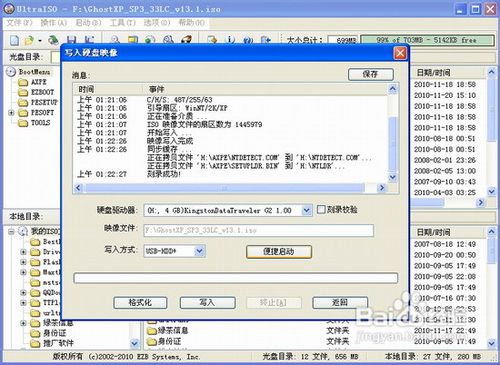Click the Open CD/DVD disc icon
Screen dimensions: 500x365
(x=53, y=40)
